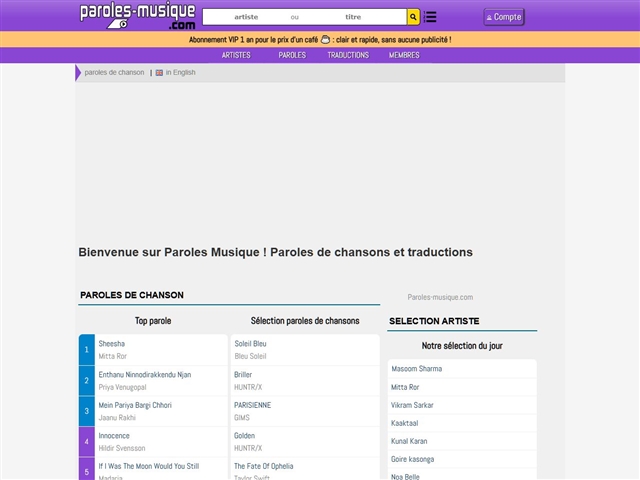Open HUNTR/X under Briller
The width and height of the screenshot is (640, 480).
[x=248, y=387]
